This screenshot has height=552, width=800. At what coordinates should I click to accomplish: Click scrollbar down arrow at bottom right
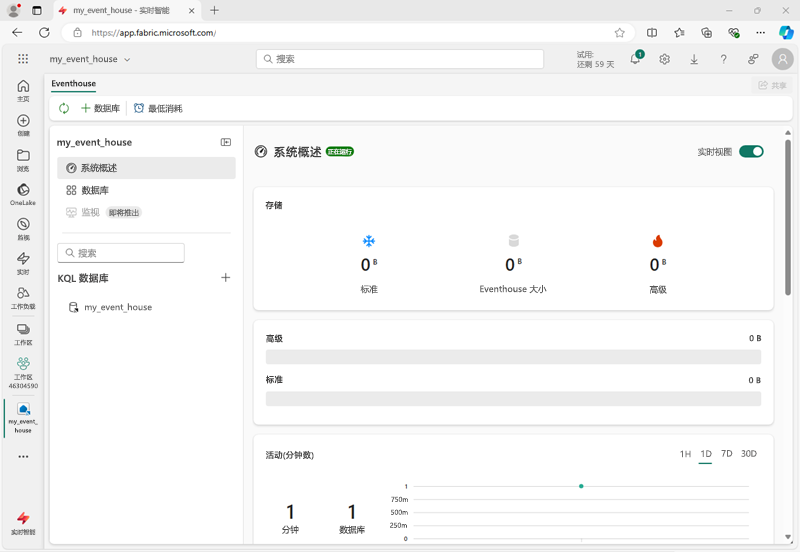(x=788, y=537)
